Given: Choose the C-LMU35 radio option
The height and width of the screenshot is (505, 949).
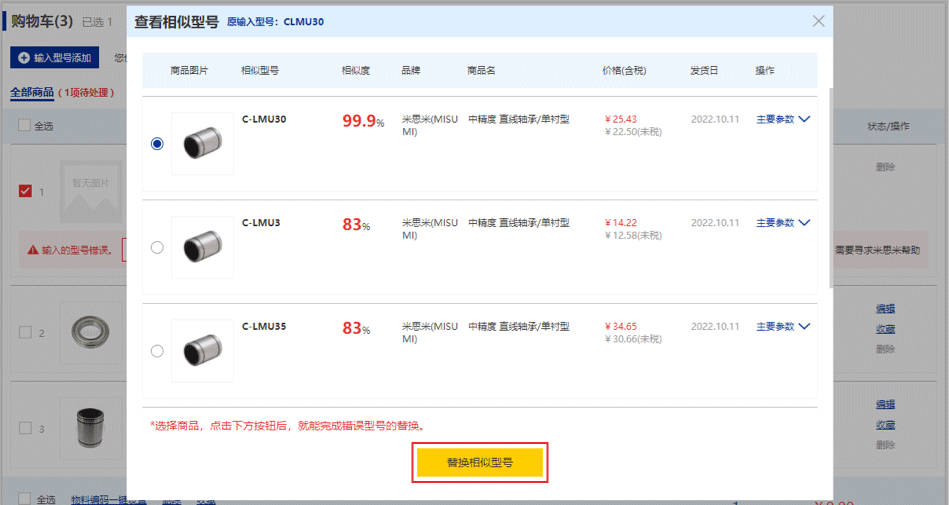Looking at the screenshot, I should point(157,351).
